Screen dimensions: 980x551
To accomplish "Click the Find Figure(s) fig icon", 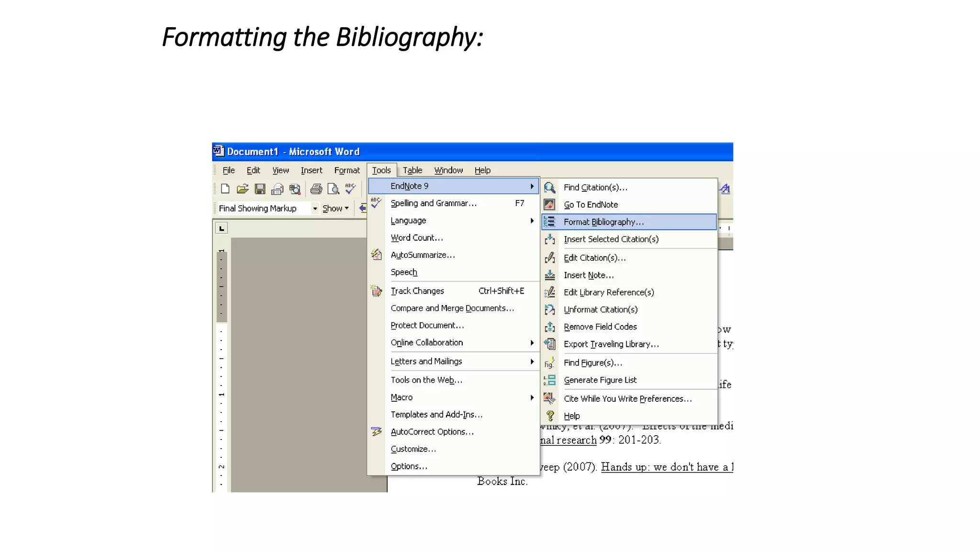I will (550, 363).
